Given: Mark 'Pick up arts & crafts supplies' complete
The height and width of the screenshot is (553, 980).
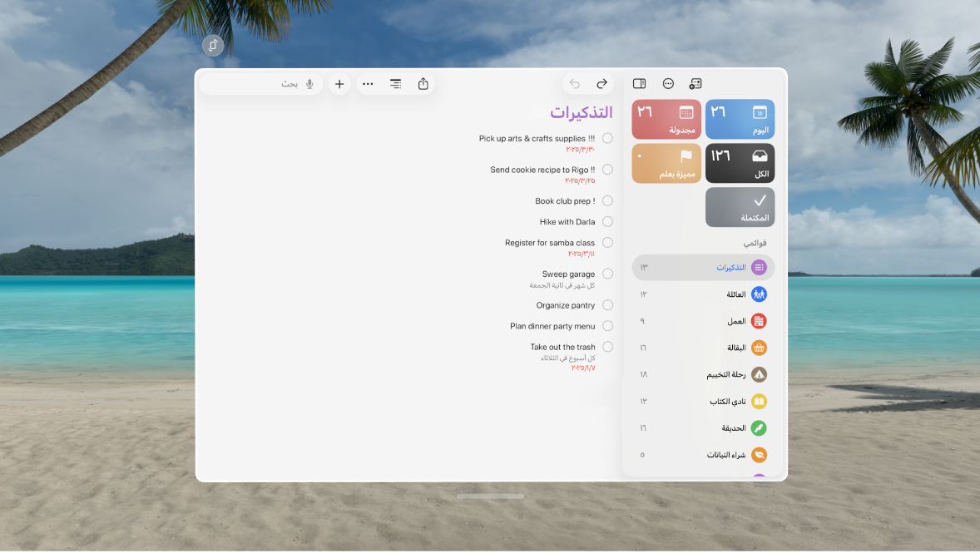Looking at the screenshot, I should [x=607, y=138].
